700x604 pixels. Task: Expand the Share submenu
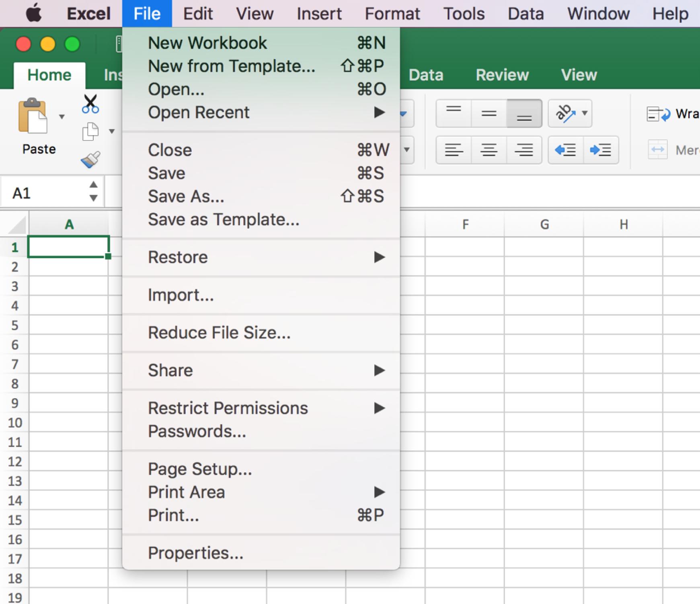pos(261,370)
